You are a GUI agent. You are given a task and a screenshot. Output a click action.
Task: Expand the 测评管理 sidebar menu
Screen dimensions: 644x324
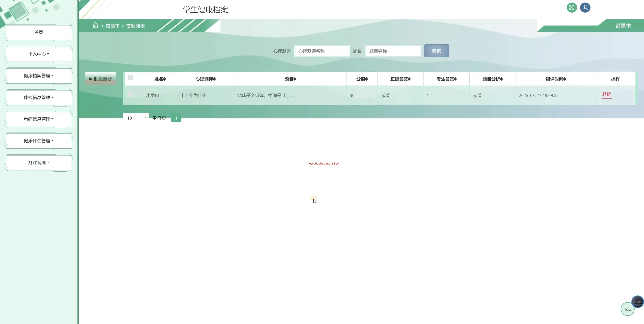39,163
